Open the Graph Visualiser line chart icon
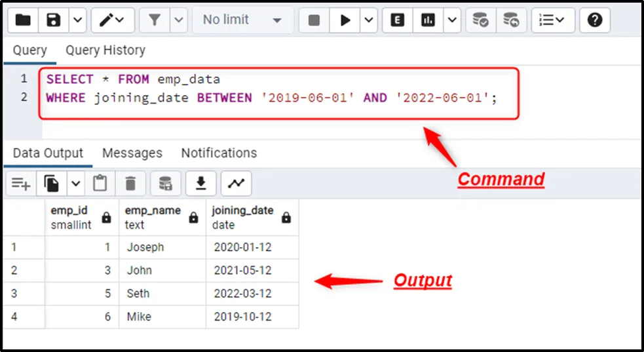This screenshot has height=352, width=644. coord(236,184)
